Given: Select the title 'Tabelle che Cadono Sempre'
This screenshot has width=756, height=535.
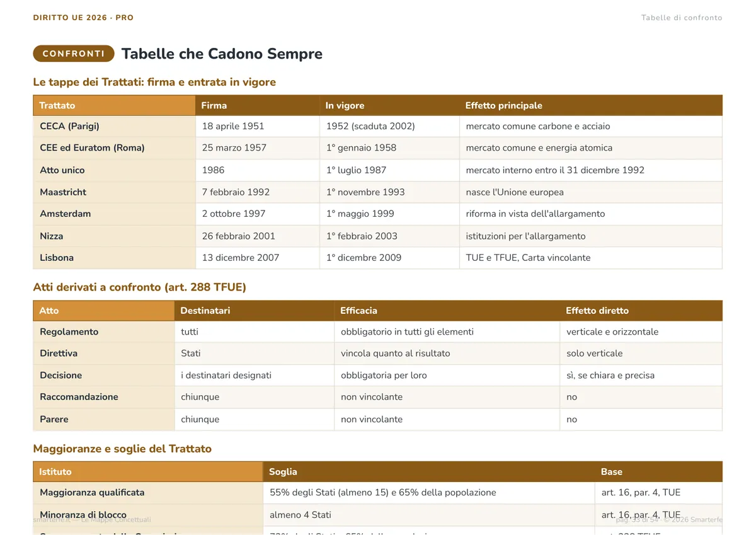Looking at the screenshot, I should point(222,54).
